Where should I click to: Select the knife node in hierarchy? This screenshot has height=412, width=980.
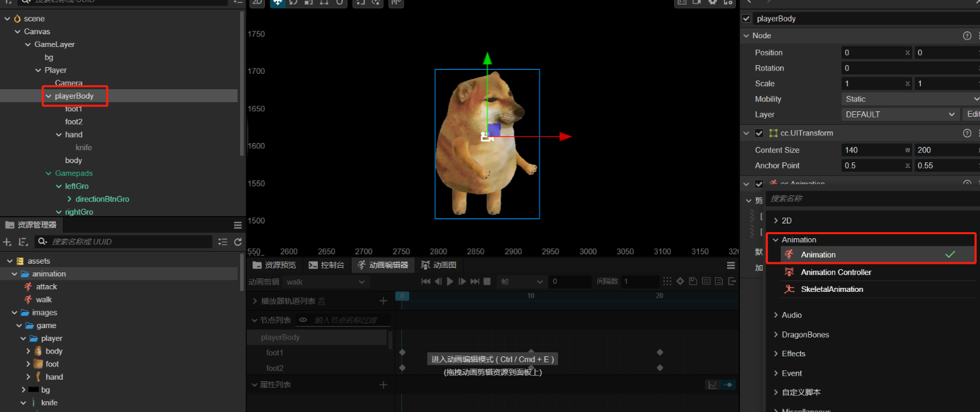click(84, 148)
